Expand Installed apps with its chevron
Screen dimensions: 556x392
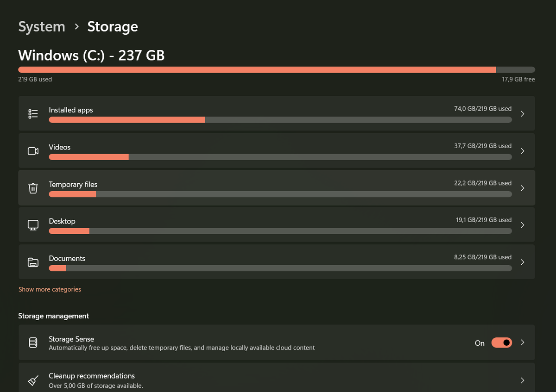click(x=522, y=114)
